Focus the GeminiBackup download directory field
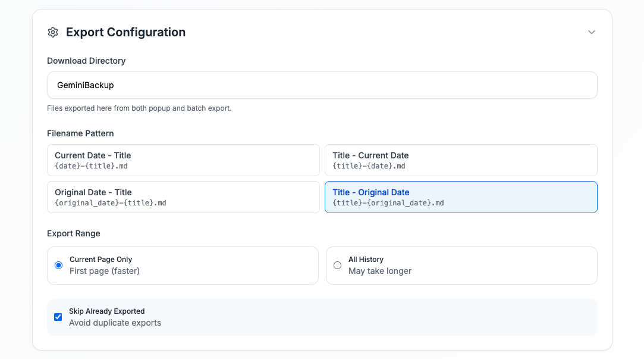Viewport: 644px width, 359px height. pos(322,85)
